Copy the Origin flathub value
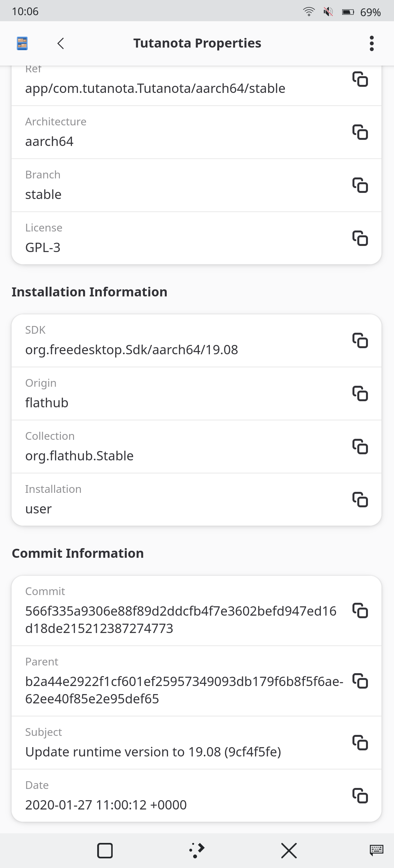Screen dimensions: 394x868 point(360,393)
